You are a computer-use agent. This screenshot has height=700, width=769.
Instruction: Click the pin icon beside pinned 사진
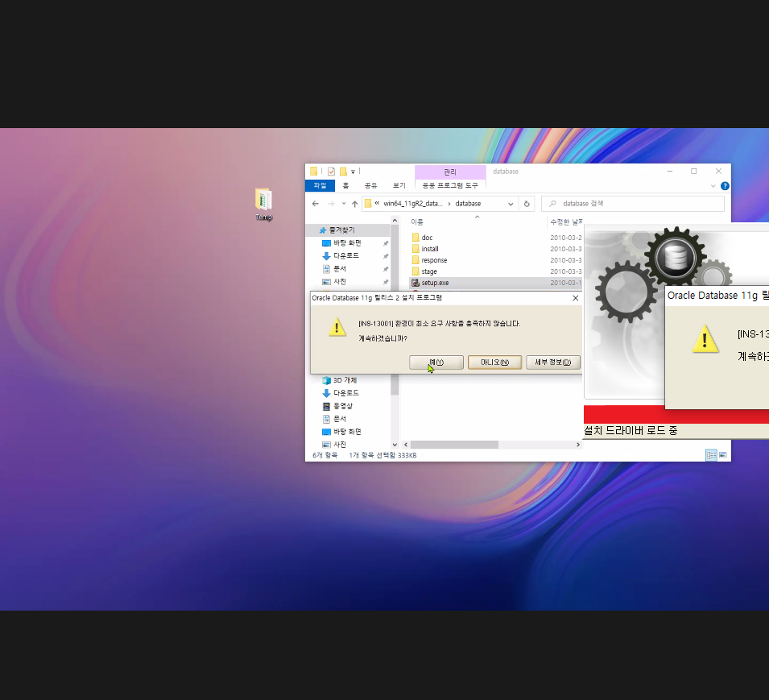pos(386,282)
